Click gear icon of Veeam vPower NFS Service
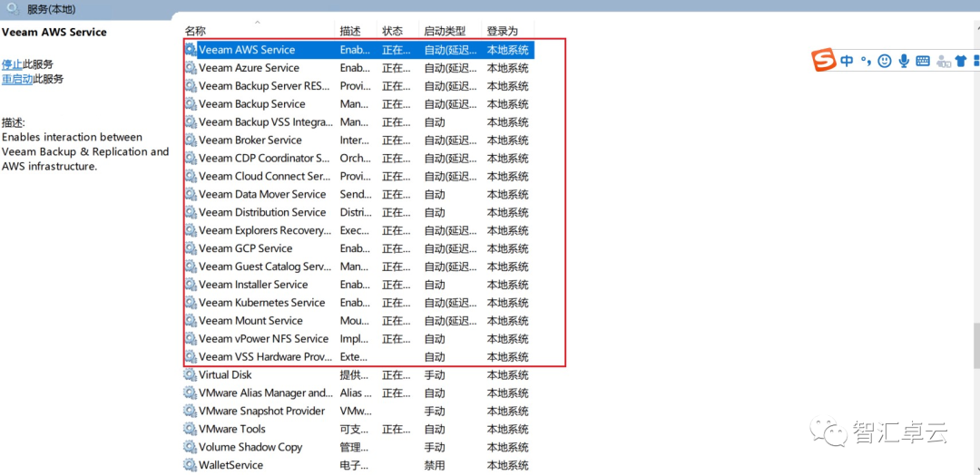This screenshot has width=980, height=475. [x=191, y=339]
